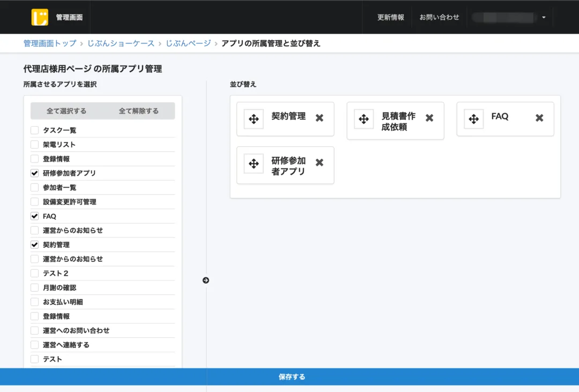Open the user account dropdown arrow
The image size is (579, 392).
tap(544, 17)
